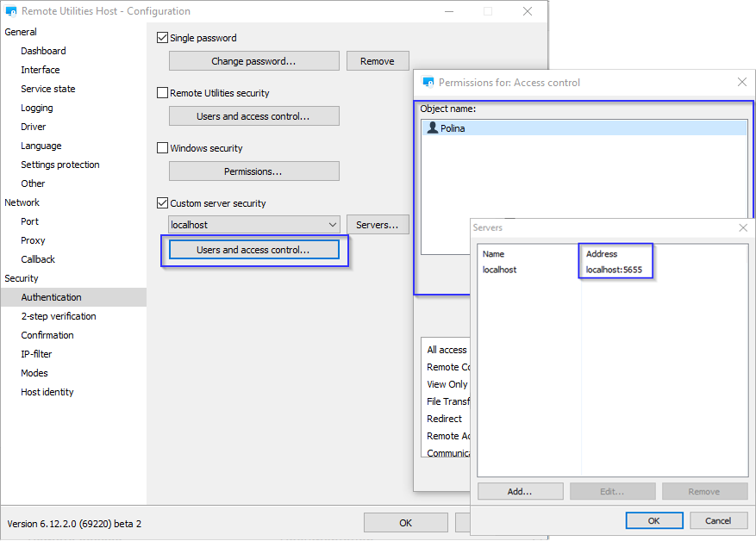Open 2-step verification settings
This screenshot has height=541, width=756.
[59, 316]
